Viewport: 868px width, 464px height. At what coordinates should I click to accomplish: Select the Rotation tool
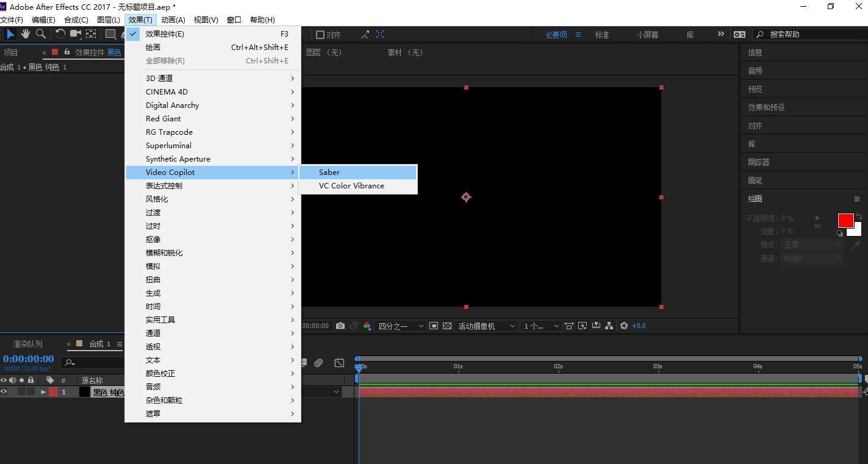click(x=60, y=34)
